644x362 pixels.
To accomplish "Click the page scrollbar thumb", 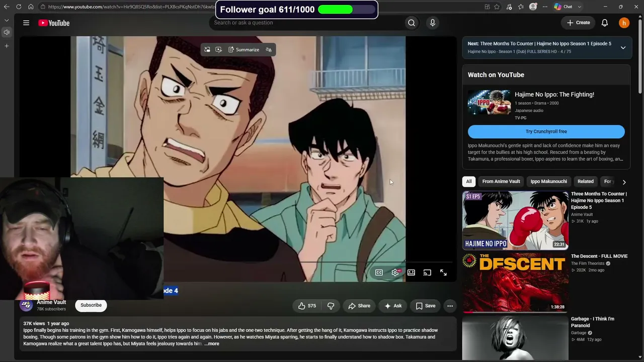I will coord(640,55).
